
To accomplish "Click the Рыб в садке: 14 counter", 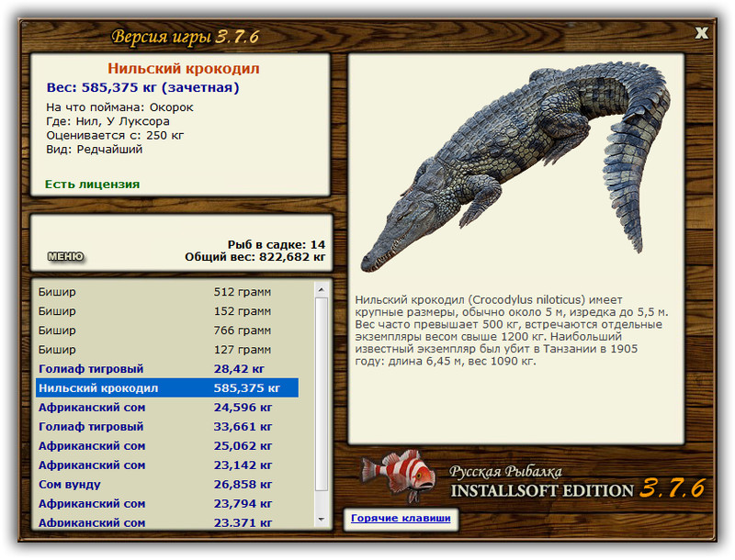I will [277, 244].
